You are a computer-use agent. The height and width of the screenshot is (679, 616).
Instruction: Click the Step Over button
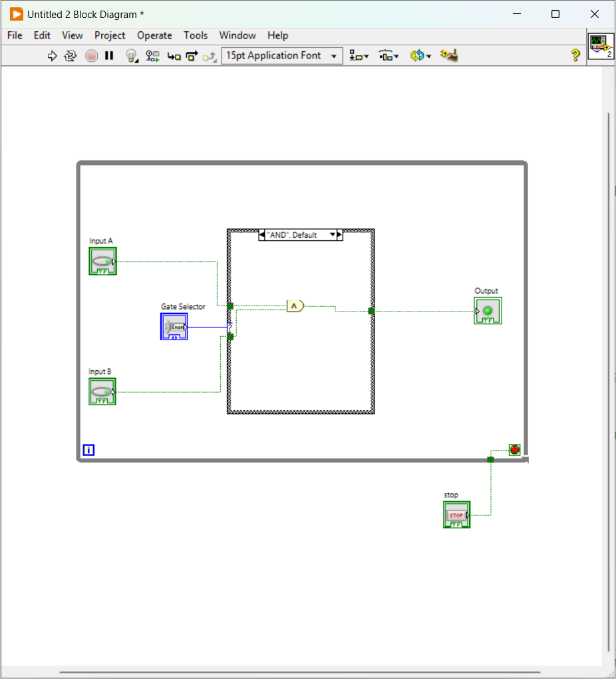click(x=192, y=56)
